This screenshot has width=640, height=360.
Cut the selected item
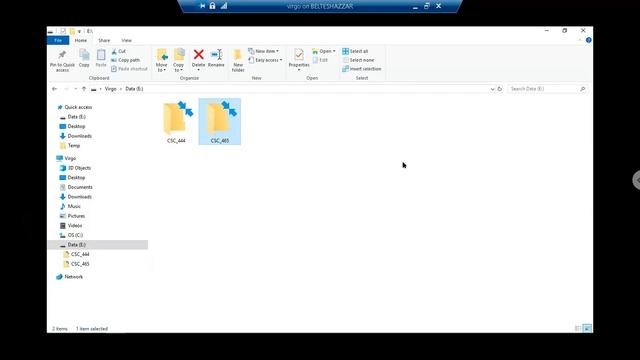click(x=118, y=51)
